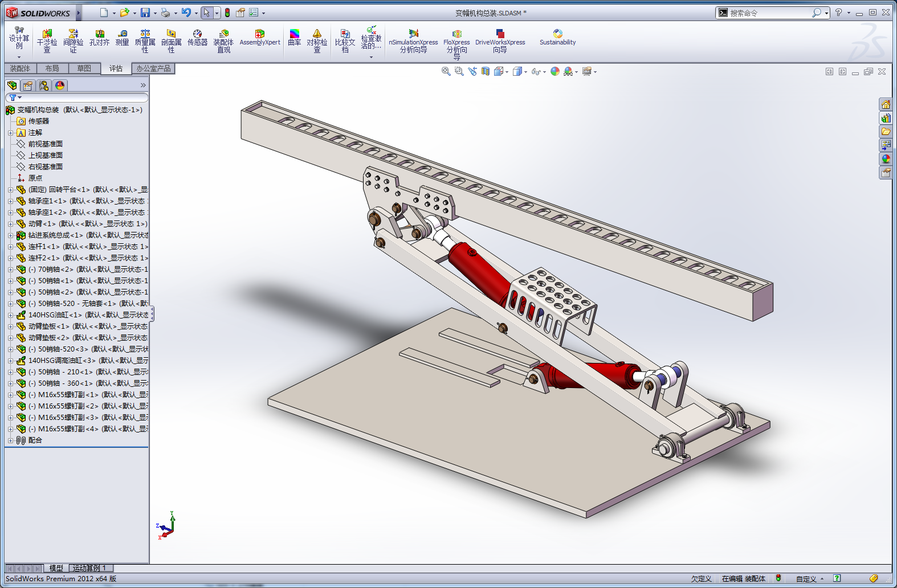The height and width of the screenshot is (588, 897).
Task: Click the search commands input field
Action: pyautogui.click(x=769, y=13)
